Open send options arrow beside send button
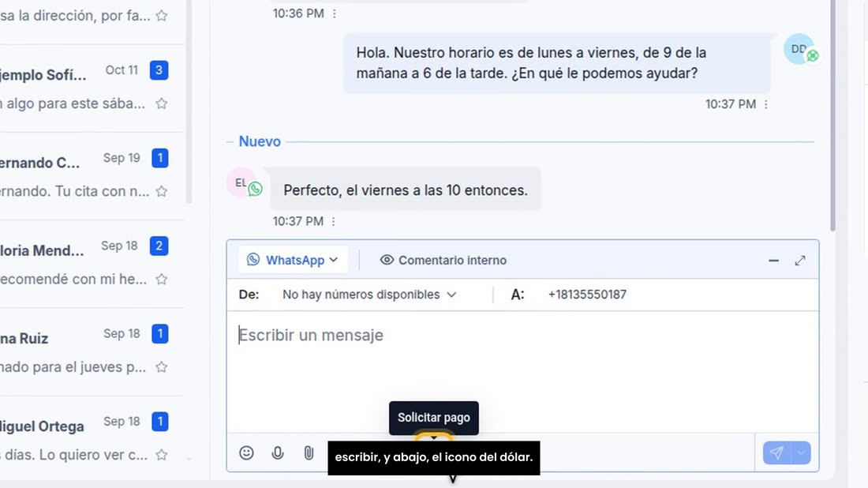868x488 pixels. (x=801, y=453)
